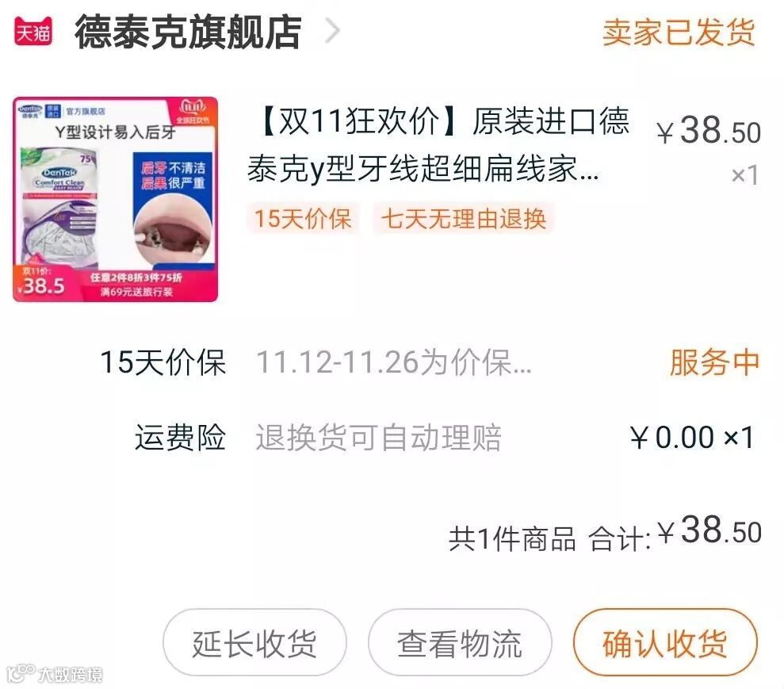784x689 pixels.
Task: Tap the Tmall (天猫) logo icon
Action: [33, 31]
